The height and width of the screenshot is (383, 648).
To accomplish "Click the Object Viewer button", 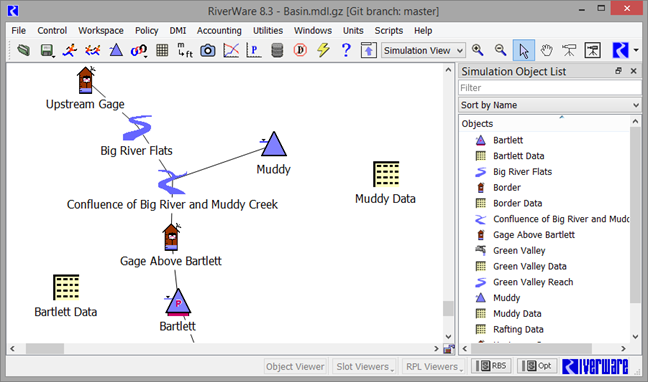I will [295, 366].
